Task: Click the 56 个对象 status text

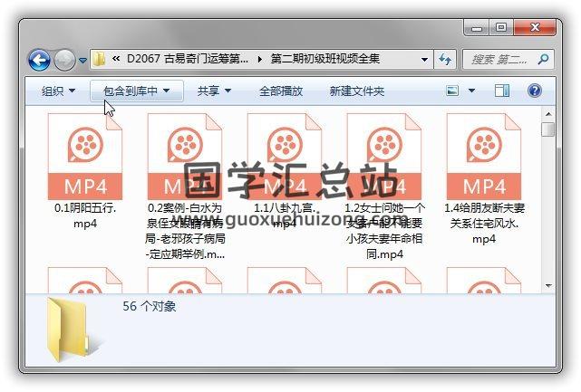Action: pyautogui.click(x=150, y=307)
